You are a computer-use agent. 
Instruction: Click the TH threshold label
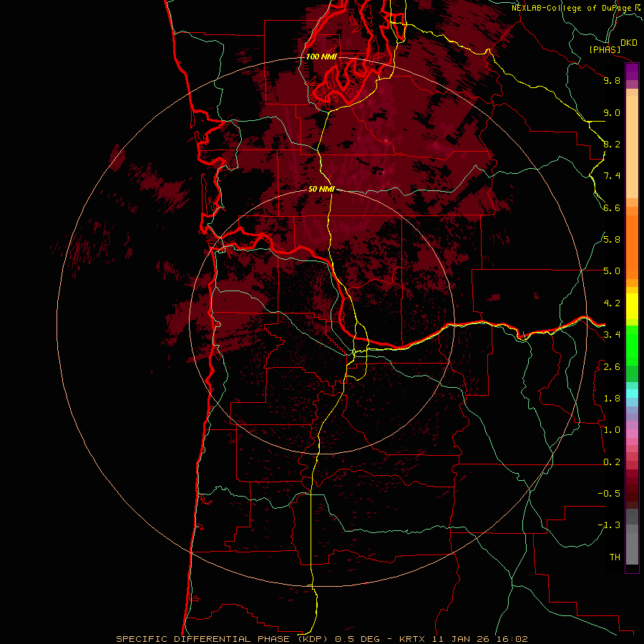click(x=615, y=557)
